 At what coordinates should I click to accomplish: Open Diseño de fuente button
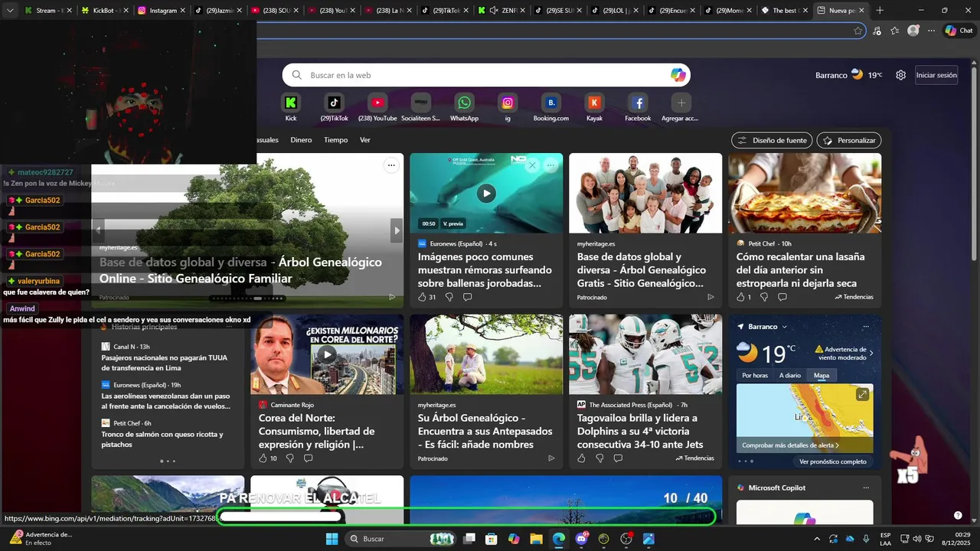pos(772,140)
